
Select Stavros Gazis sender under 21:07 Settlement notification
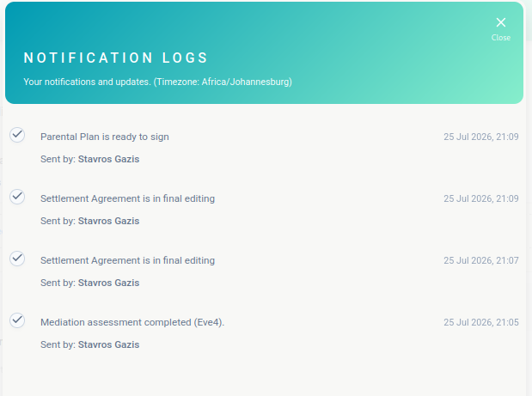(108, 283)
